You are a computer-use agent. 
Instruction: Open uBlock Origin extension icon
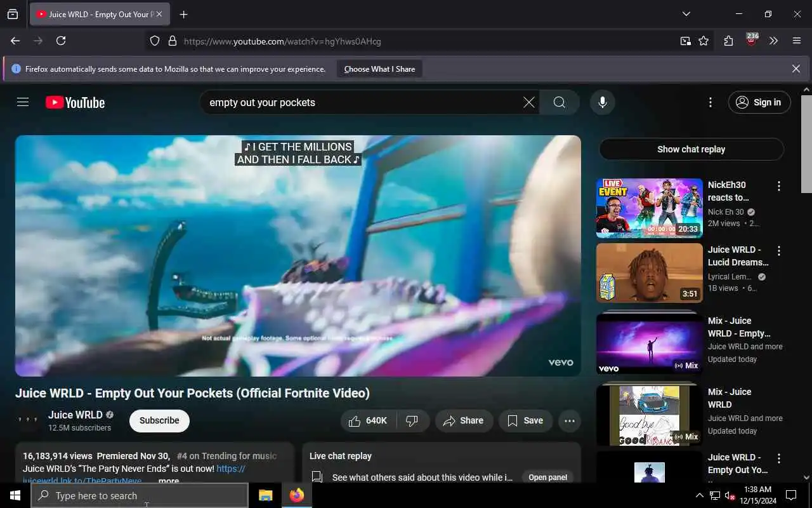pyautogui.click(x=751, y=41)
